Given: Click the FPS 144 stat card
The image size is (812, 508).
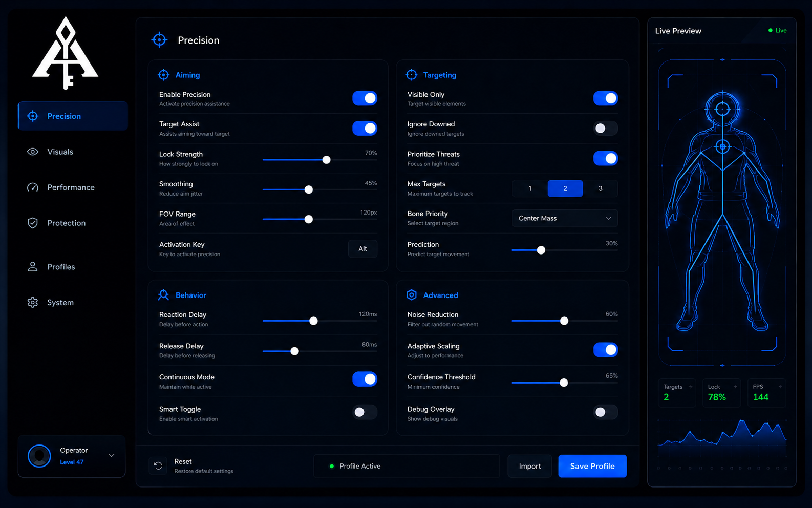Looking at the screenshot, I should 766,393.
